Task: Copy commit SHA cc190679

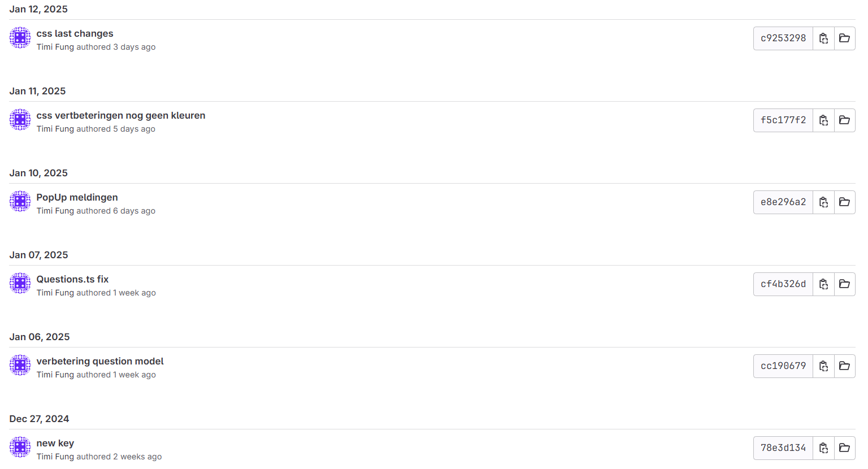Action: click(x=823, y=366)
